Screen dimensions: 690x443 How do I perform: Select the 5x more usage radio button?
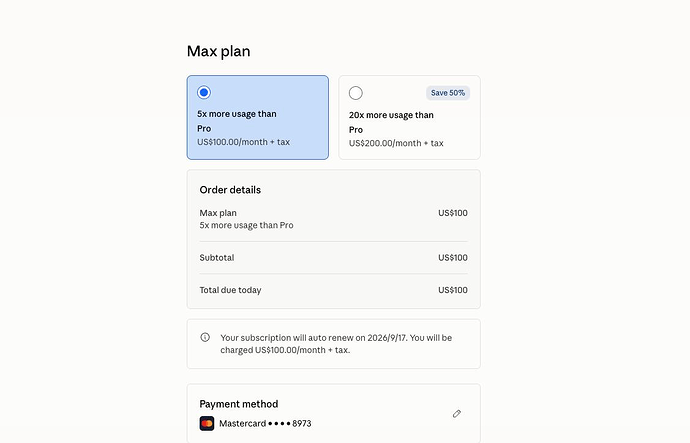(x=204, y=92)
